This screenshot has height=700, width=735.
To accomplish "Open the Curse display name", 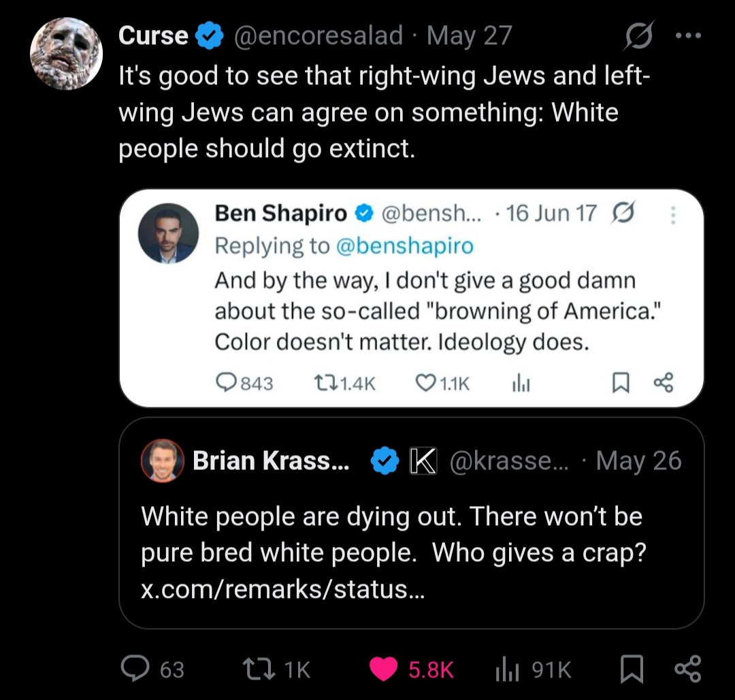I will [153, 35].
